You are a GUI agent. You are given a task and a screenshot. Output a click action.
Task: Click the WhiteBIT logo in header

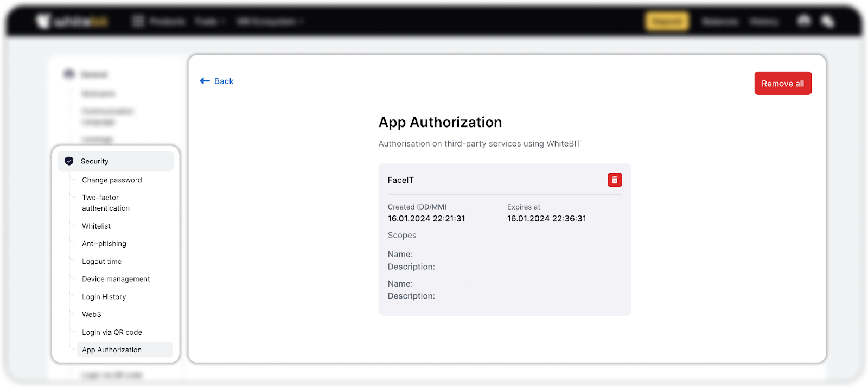click(x=72, y=22)
